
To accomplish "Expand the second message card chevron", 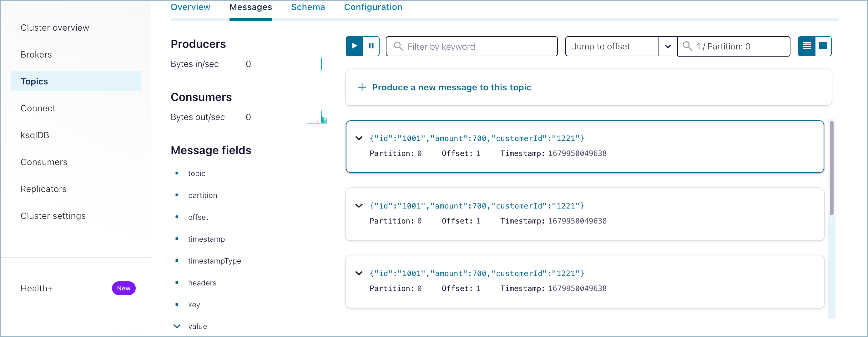I will [x=359, y=206].
